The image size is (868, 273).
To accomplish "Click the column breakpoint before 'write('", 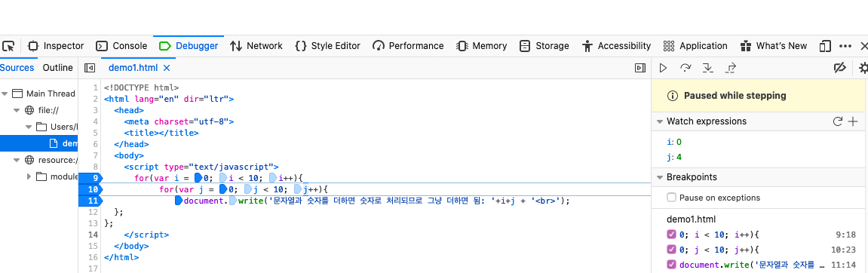I will 233,201.
